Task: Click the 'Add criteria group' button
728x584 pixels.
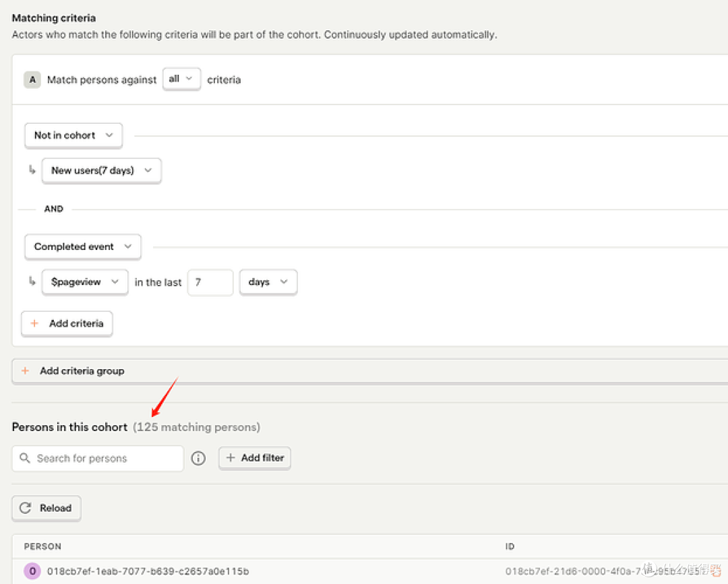Action: (369, 371)
